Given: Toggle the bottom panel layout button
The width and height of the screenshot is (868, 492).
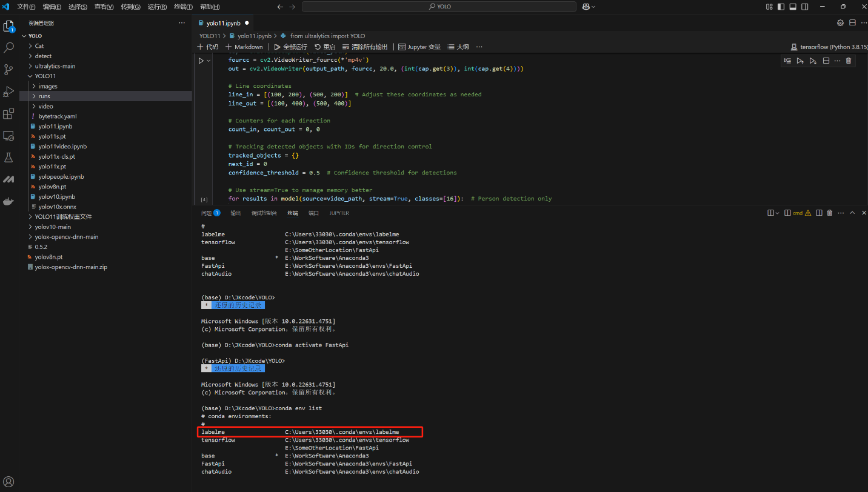Looking at the screenshot, I should [793, 7].
